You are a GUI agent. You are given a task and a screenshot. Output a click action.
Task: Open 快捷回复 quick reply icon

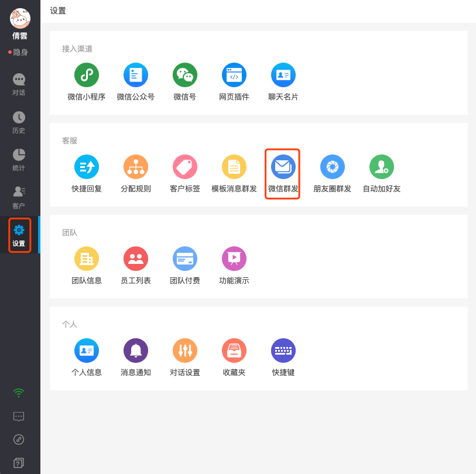pos(87,167)
